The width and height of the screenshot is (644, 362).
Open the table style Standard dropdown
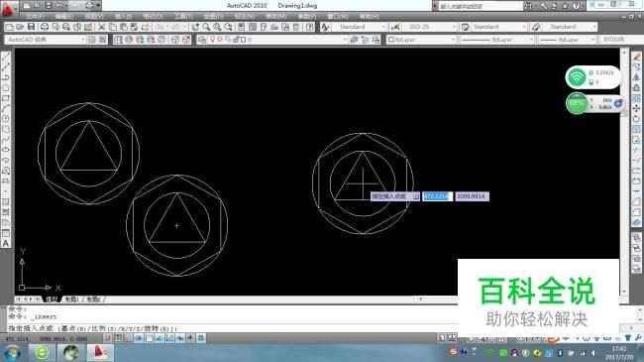click(x=499, y=27)
